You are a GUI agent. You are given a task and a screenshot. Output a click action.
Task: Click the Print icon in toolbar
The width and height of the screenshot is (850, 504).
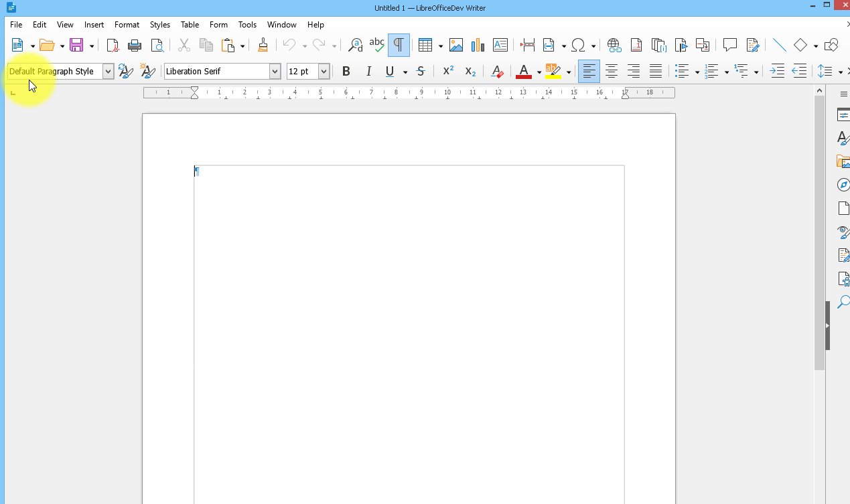(x=135, y=46)
